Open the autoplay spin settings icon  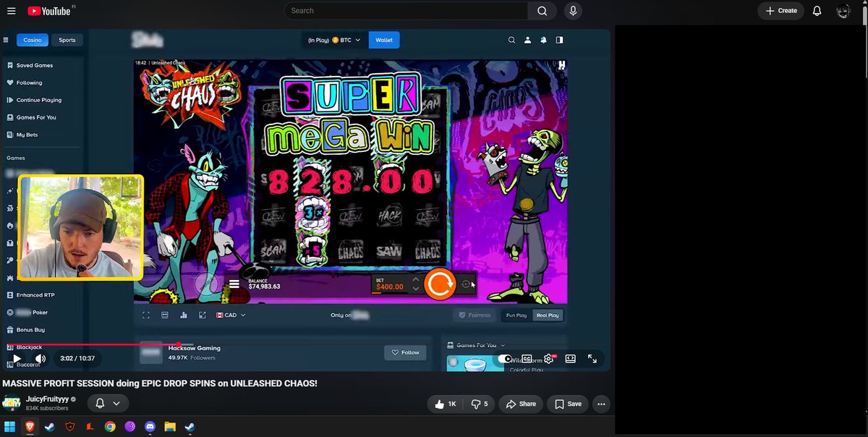[466, 284]
